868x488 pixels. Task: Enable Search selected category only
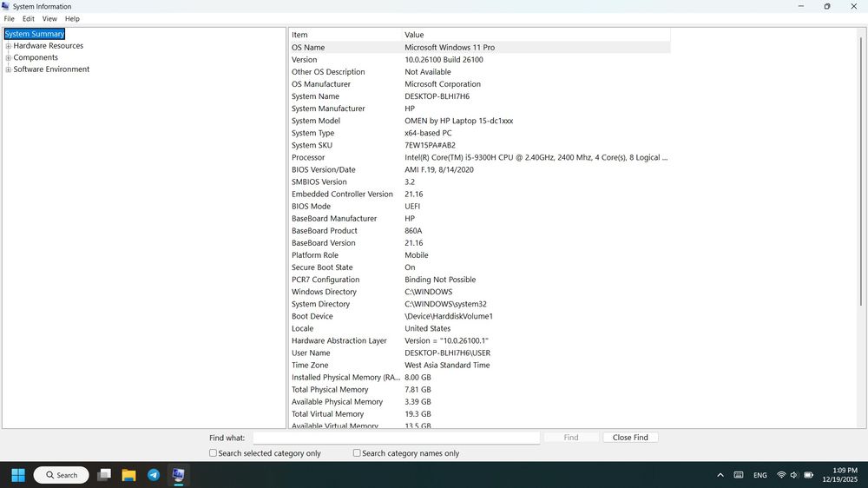[214, 453]
